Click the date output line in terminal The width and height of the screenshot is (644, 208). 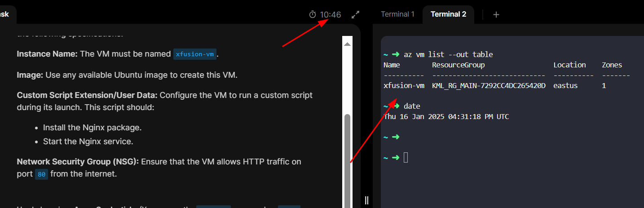pos(446,117)
